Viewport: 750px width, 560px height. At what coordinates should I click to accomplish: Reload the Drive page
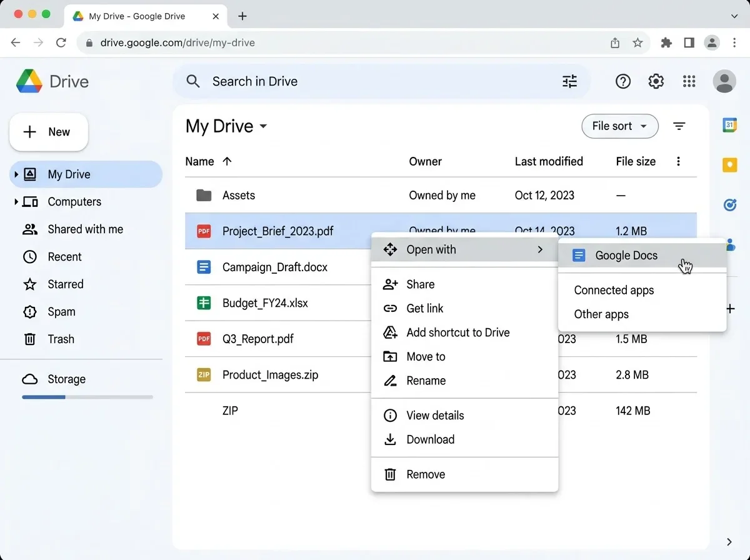[61, 43]
